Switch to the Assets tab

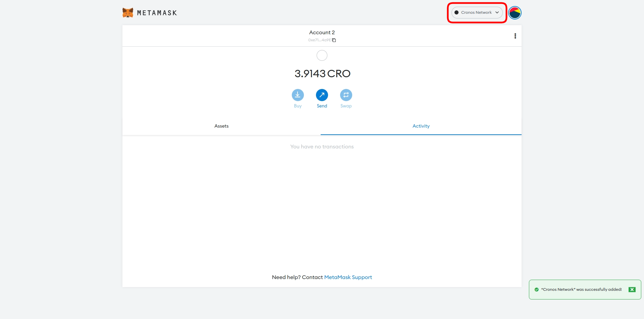coord(221,126)
